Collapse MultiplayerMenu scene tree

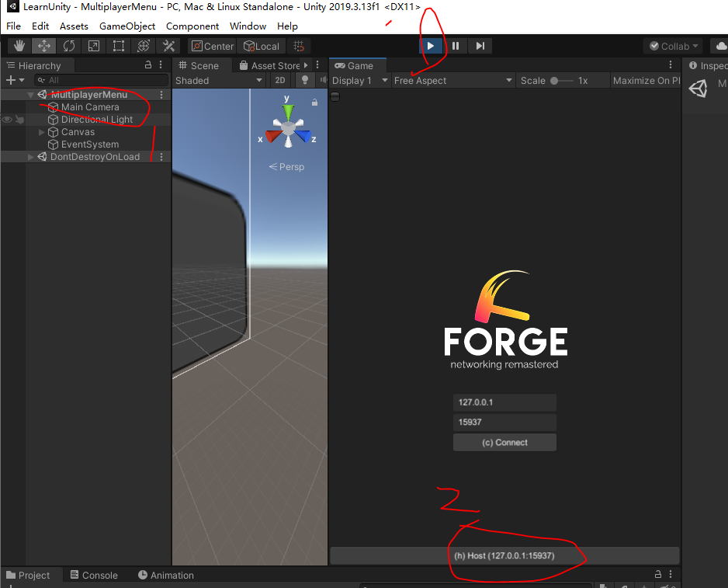click(x=30, y=95)
